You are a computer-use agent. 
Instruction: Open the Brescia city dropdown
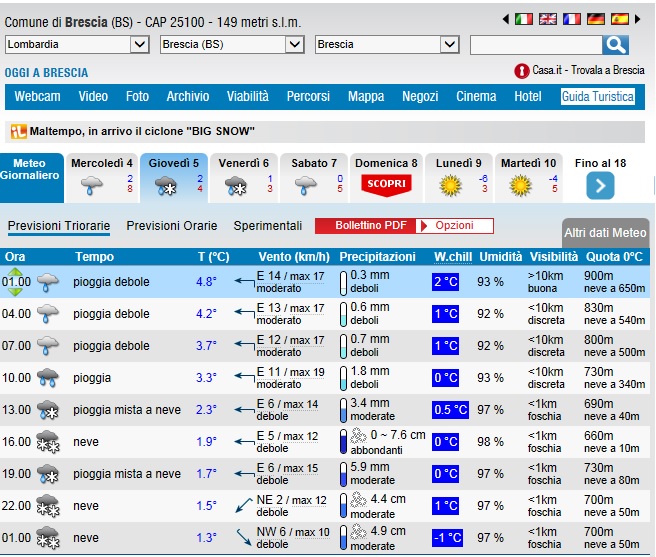(386, 45)
